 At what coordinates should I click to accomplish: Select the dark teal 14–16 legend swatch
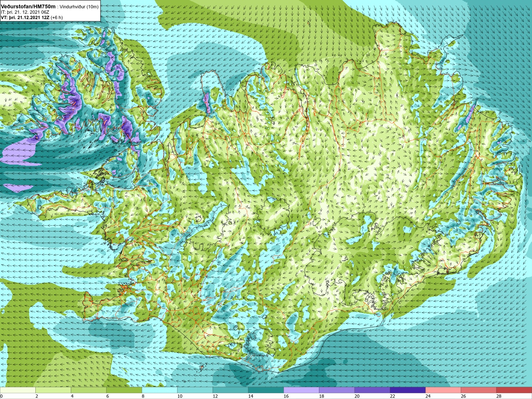[266, 390]
